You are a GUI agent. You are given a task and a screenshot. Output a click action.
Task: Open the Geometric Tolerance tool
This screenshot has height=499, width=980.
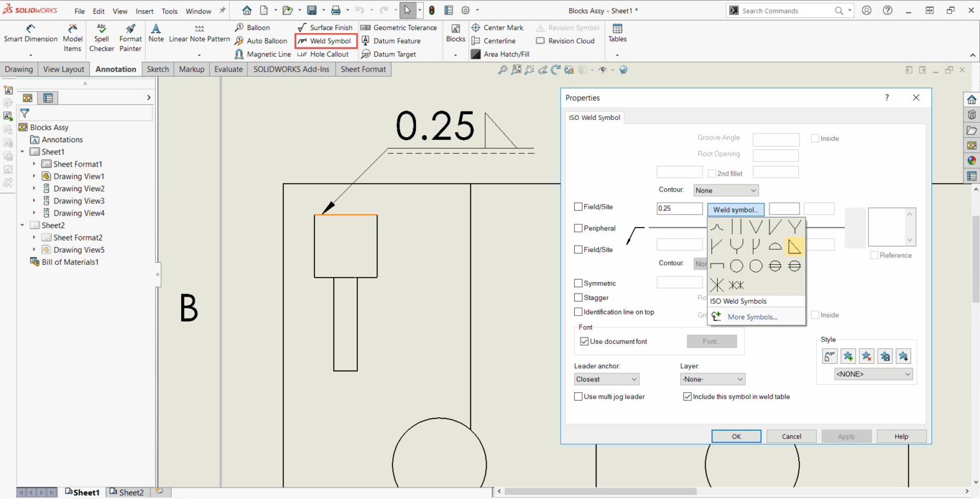click(399, 27)
